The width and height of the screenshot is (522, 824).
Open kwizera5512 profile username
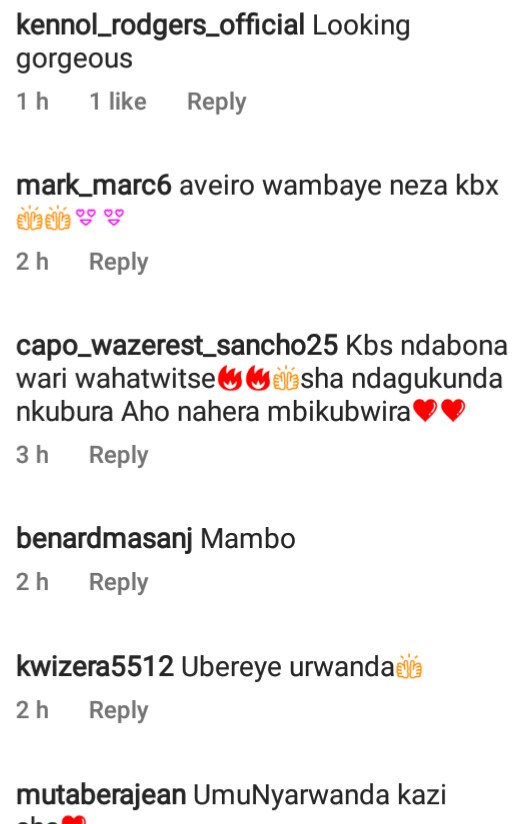[95, 667]
